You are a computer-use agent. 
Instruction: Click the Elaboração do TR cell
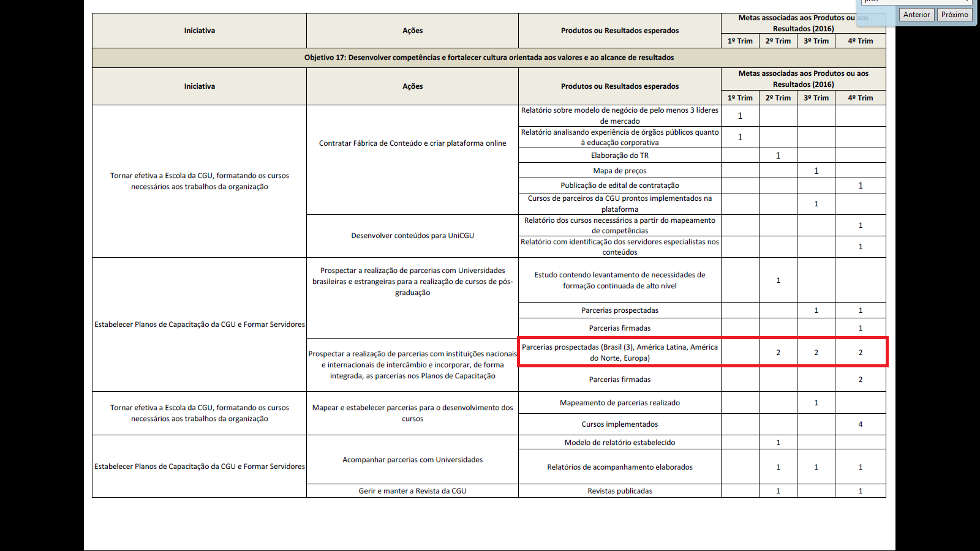click(x=619, y=156)
